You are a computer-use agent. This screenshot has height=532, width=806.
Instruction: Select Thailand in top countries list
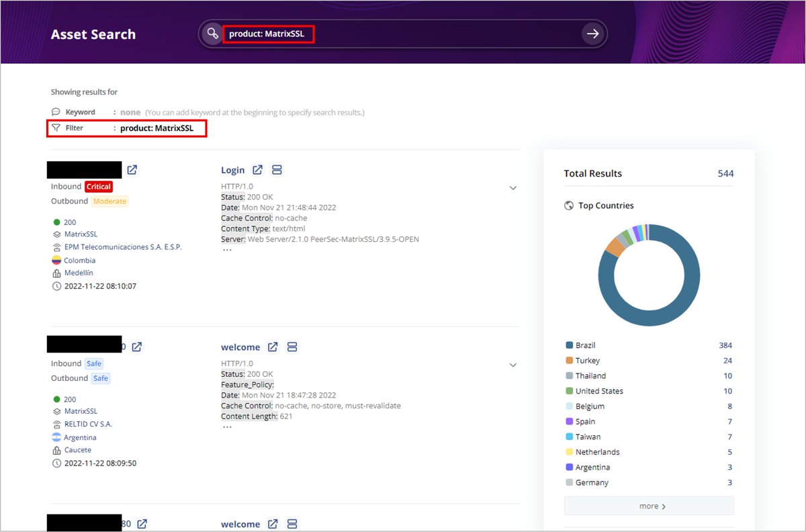pos(590,375)
